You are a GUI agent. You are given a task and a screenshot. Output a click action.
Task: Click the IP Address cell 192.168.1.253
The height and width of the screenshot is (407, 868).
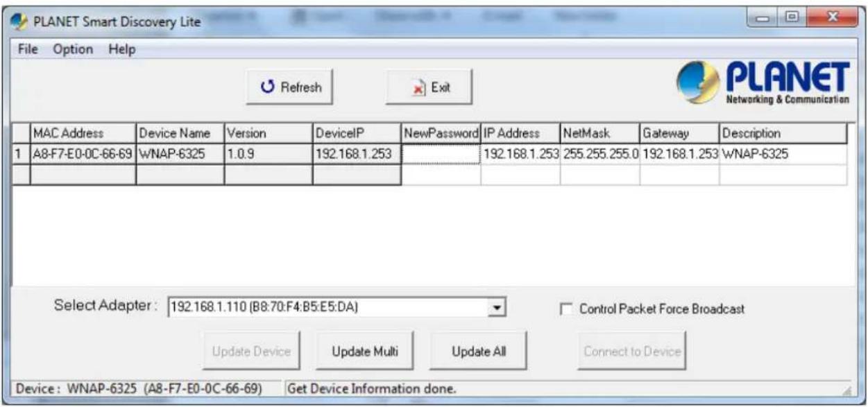pyautogui.click(x=520, y=154)
